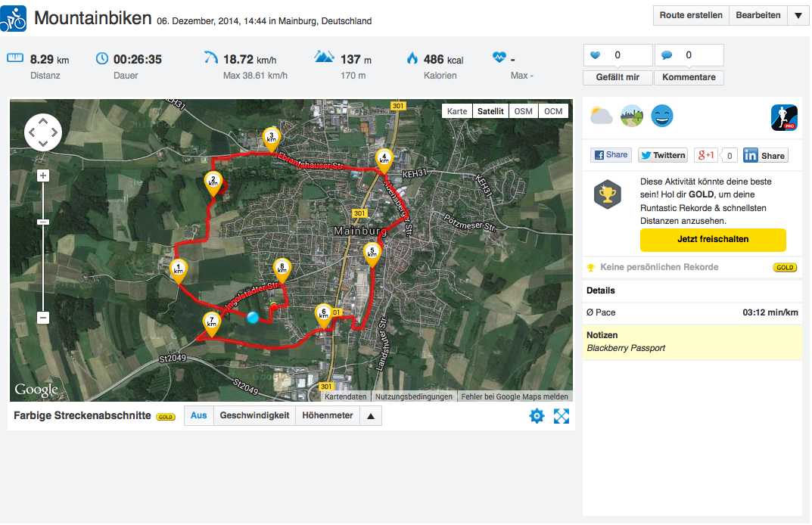This screenshot has width=812, height=525.
Task: Click the 6 km marker pin
Action: coord(324,315)
